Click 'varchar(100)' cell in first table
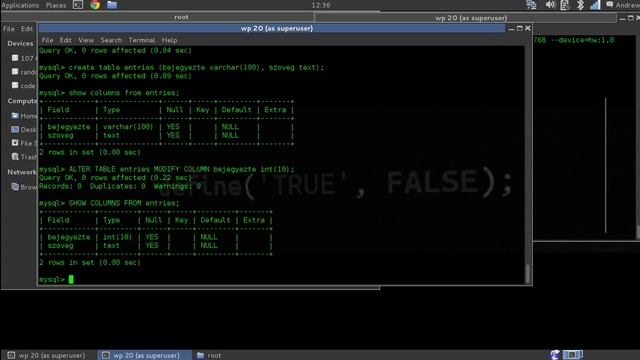The height and width of the screenshot is (360, 640). (x=128, y=127)
